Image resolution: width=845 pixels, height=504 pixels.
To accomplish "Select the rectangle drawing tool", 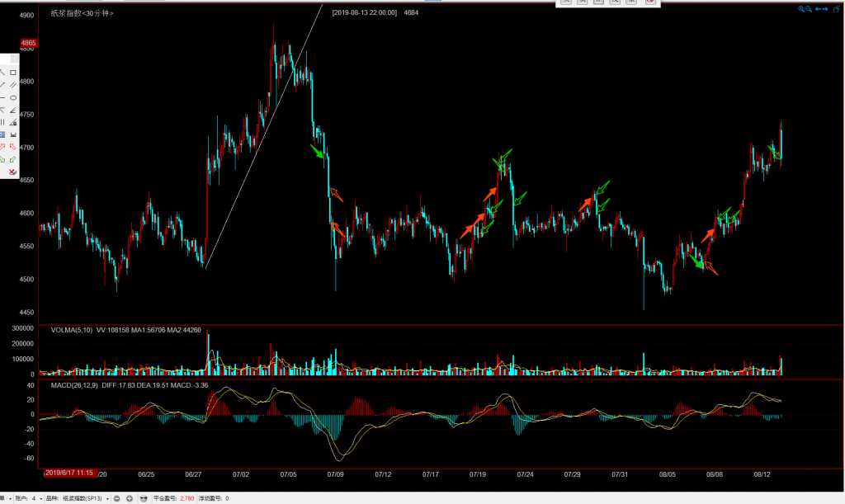I will coord(13,73).
